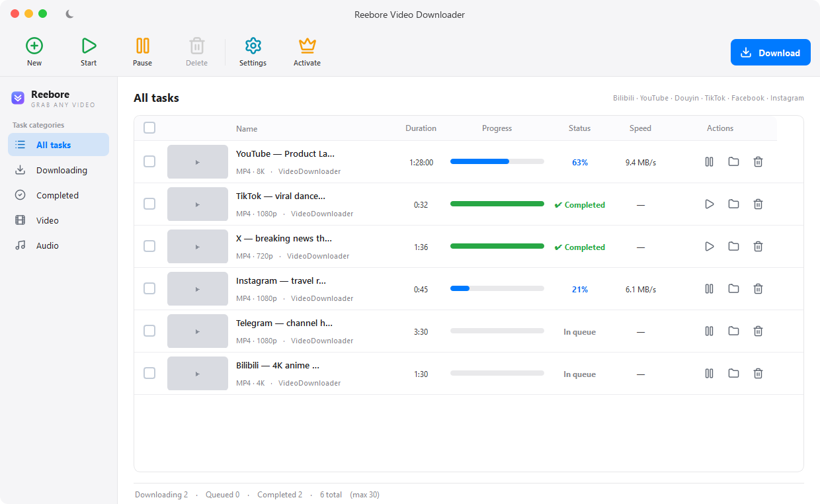Open folder for Instagram travel task
The height and width of the screenshot is (504, 820).
734,289
